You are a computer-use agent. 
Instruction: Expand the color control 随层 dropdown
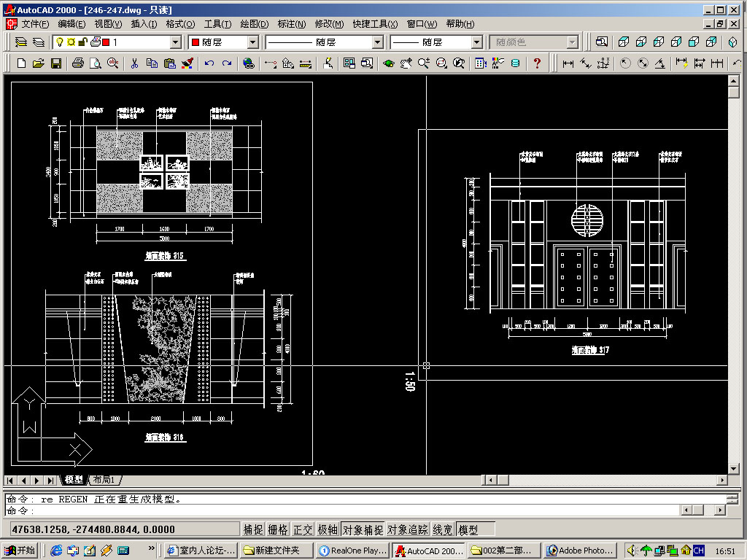(252, 42)
